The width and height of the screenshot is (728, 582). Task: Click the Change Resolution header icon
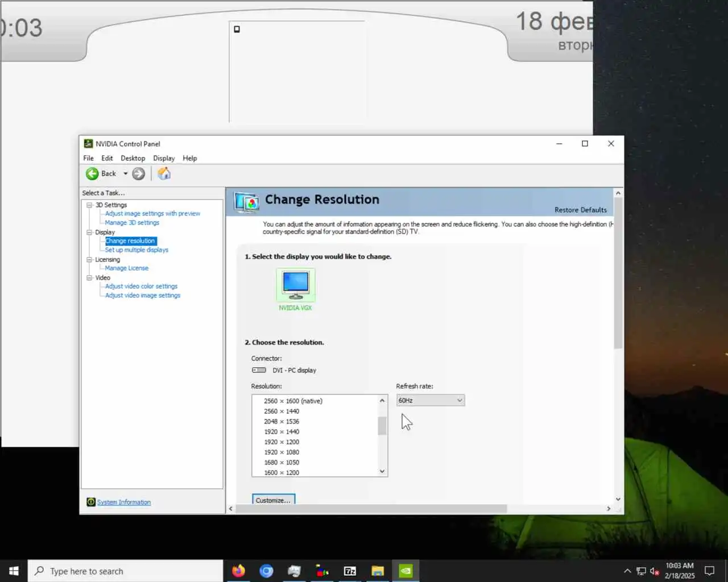pos(247,202)
